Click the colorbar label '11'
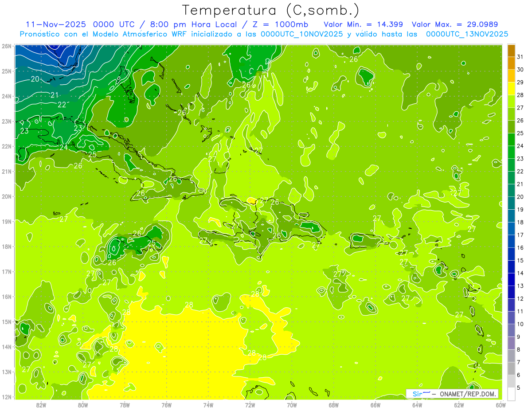The width and height of the screenshot is (532, 411). pyautogui.click(x=520, y=311)
